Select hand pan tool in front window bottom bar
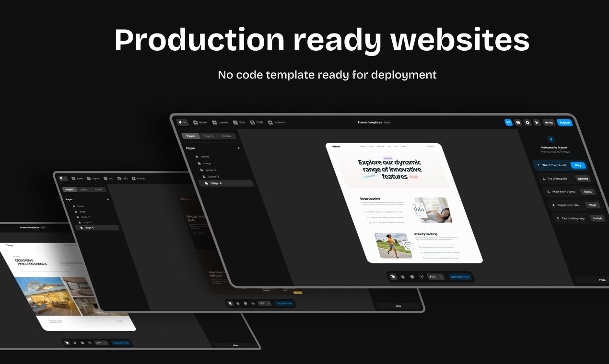The width and height of the screenshot is (609, 364). (403, 277)
